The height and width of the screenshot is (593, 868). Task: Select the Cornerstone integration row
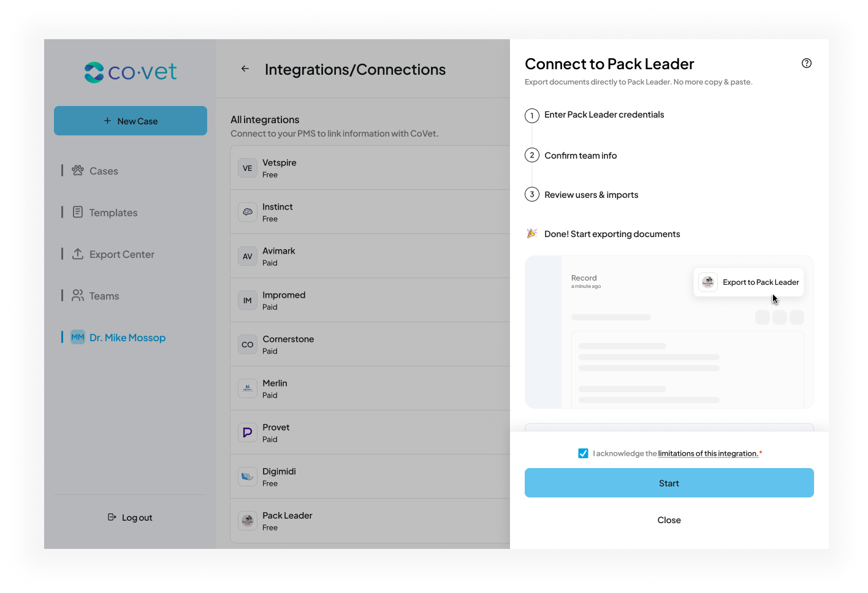pos(370,344)
